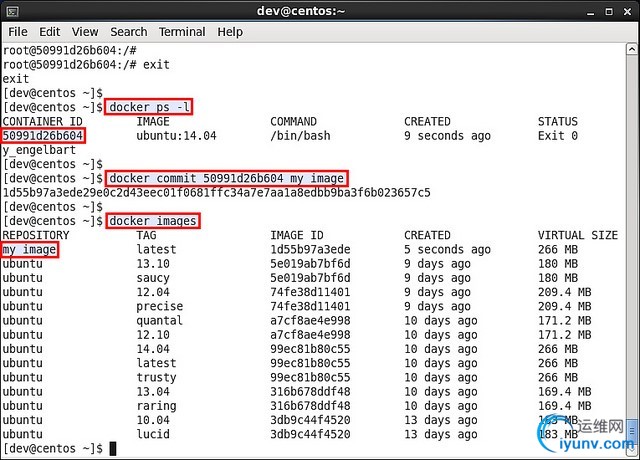Viewport: 640px width, 460px height.
Task: Open the Help menu
Action: [x=230, y=32]
